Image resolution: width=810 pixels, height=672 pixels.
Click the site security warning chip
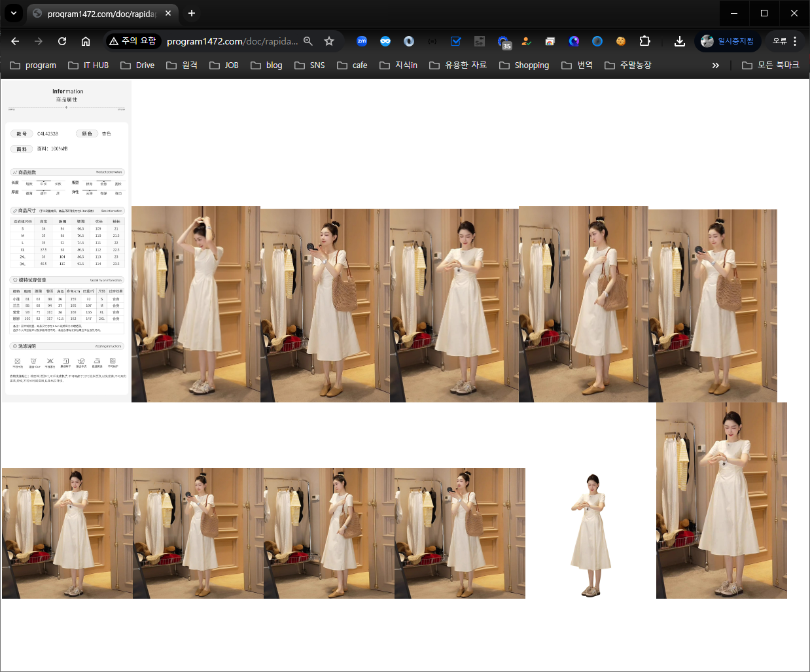[133, 41]
